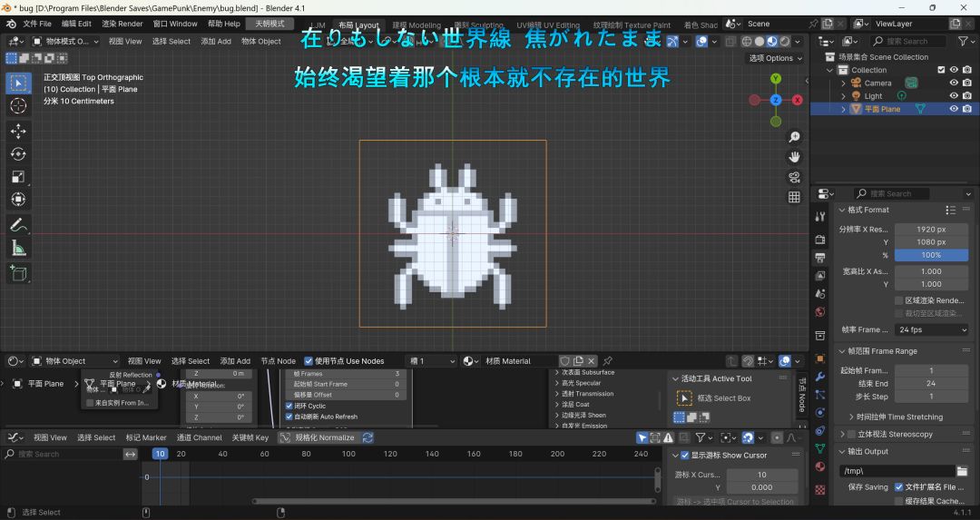Open the Render menu
980x520 pixels.
tap(122, 24)
